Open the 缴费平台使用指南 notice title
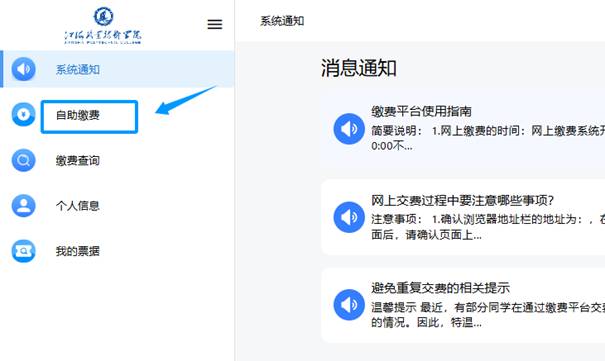The width and height of the screenshot is (605, 361). [421, 111]
